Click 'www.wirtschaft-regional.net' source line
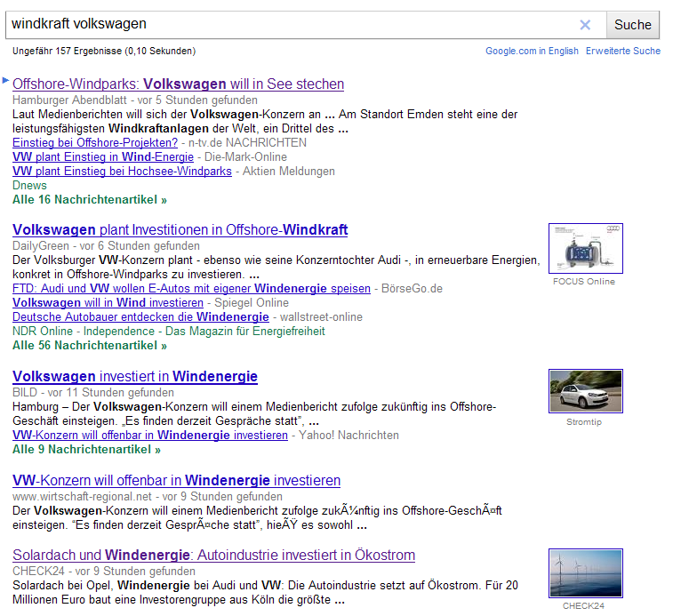 pos(148,497)
